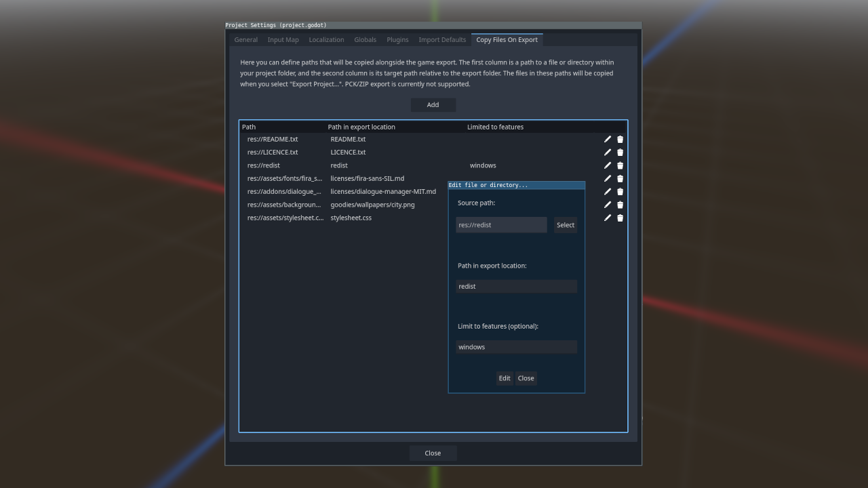Select the res://LICENCE.txt path cell
868x488 pixels.
tap(273, 152)
